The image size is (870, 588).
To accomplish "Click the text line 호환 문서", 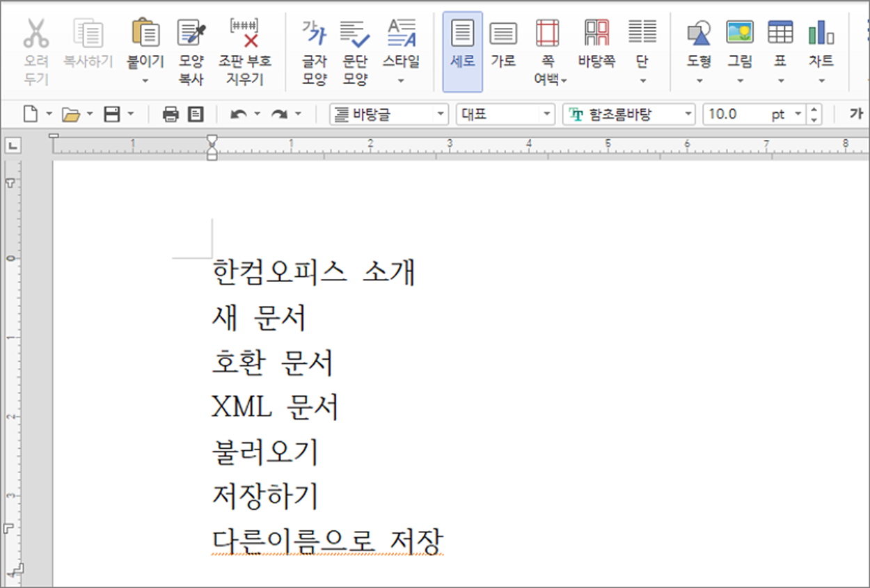I will (273, 362).
